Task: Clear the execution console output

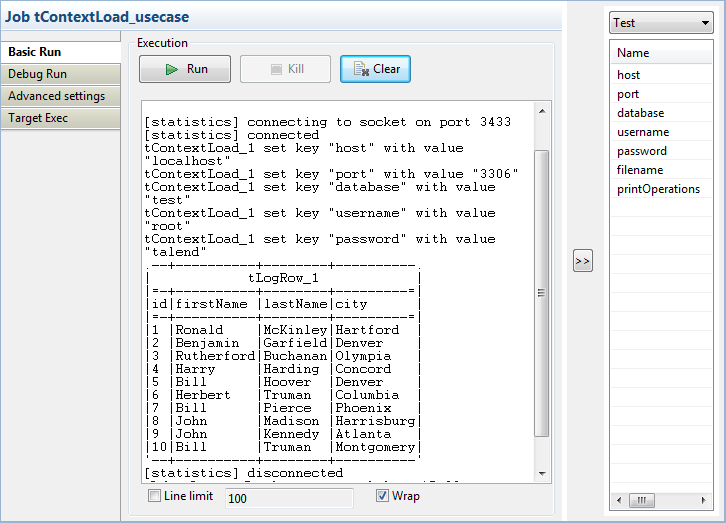Action: point(375,69)
